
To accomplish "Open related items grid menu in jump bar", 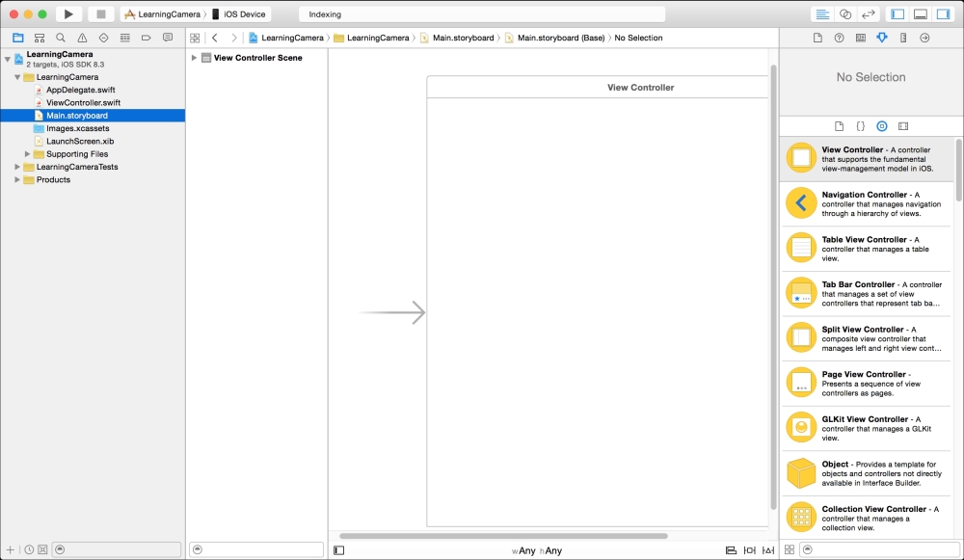I will coord(195,39).
